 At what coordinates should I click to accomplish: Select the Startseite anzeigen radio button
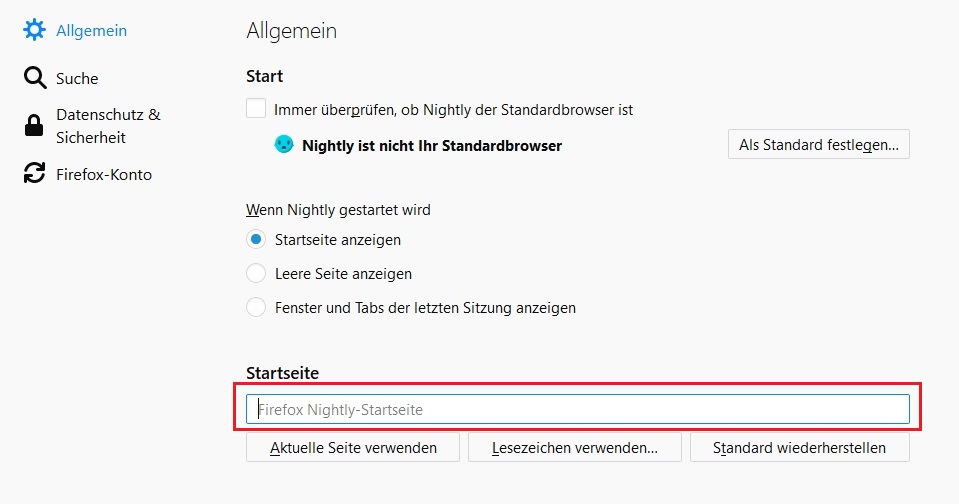(256, 240)
